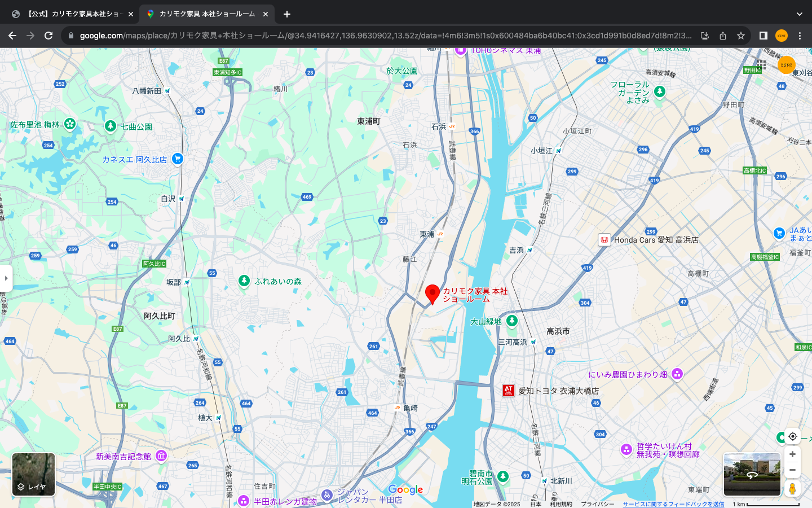The image size is (812, 508).
Task: Close the 【公式】カリモク家具 tab
Action: pos(130,14)
